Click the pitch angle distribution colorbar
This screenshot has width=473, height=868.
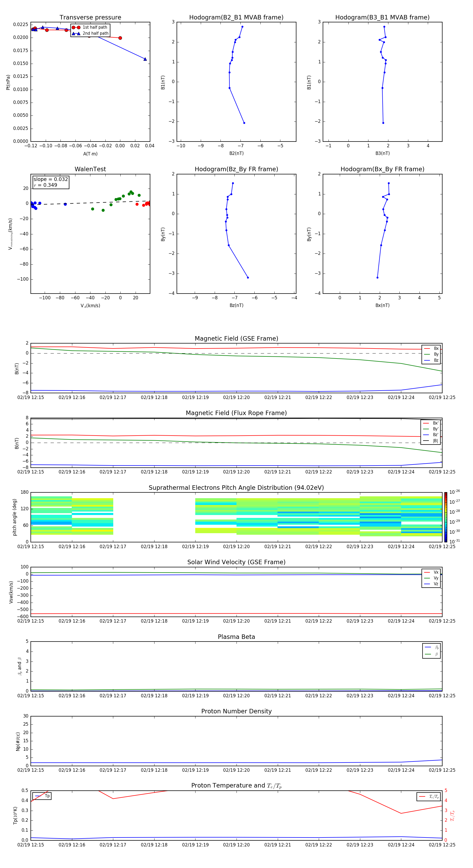pos(445,517)
